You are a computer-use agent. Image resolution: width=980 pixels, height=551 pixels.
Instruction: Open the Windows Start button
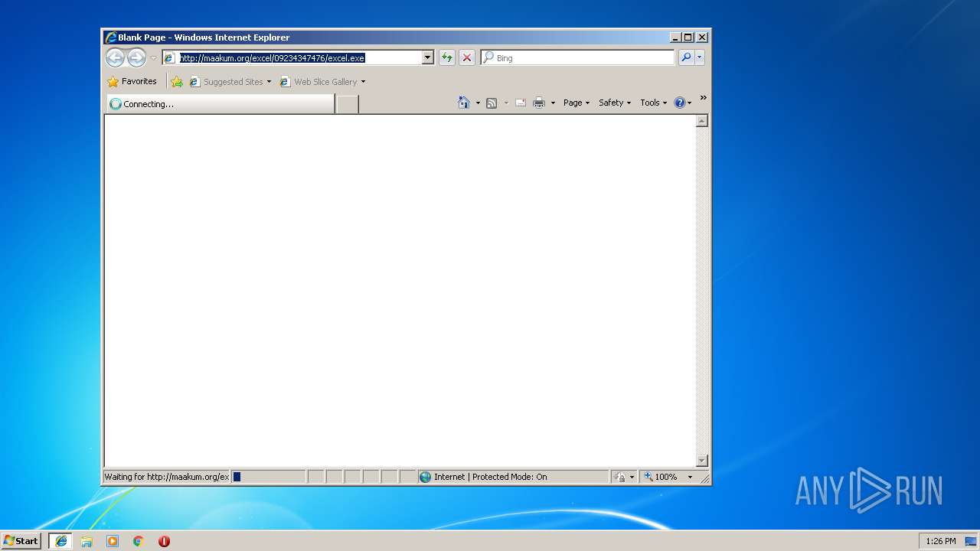click(x=21, y=541)
